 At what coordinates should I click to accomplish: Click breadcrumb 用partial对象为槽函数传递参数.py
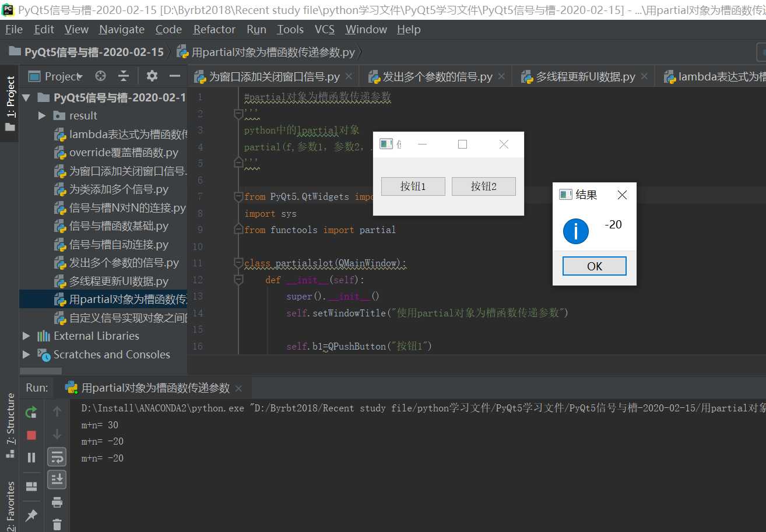coord(266,52)
